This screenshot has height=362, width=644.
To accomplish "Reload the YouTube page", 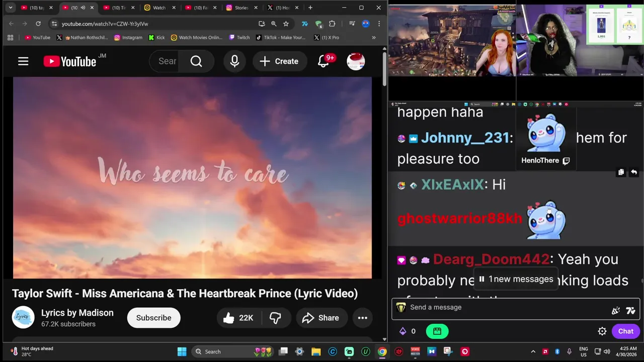I will [x=38, y=24].
